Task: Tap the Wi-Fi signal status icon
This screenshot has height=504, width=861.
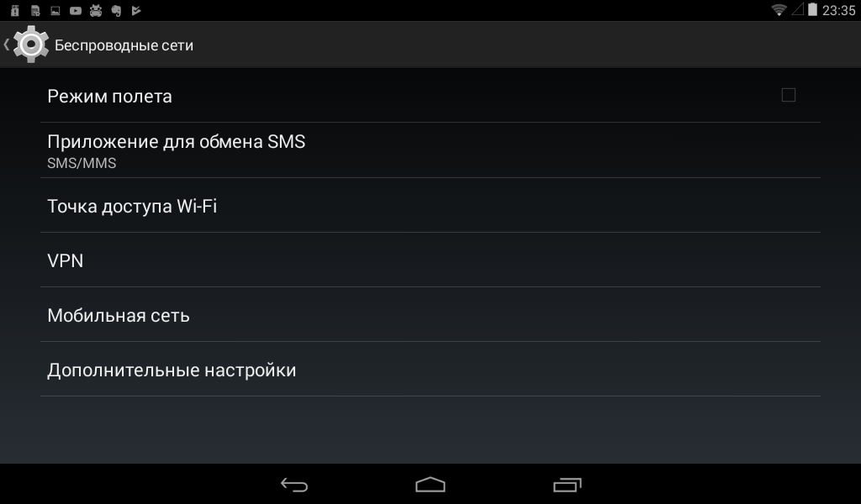Action: (779, 10)
